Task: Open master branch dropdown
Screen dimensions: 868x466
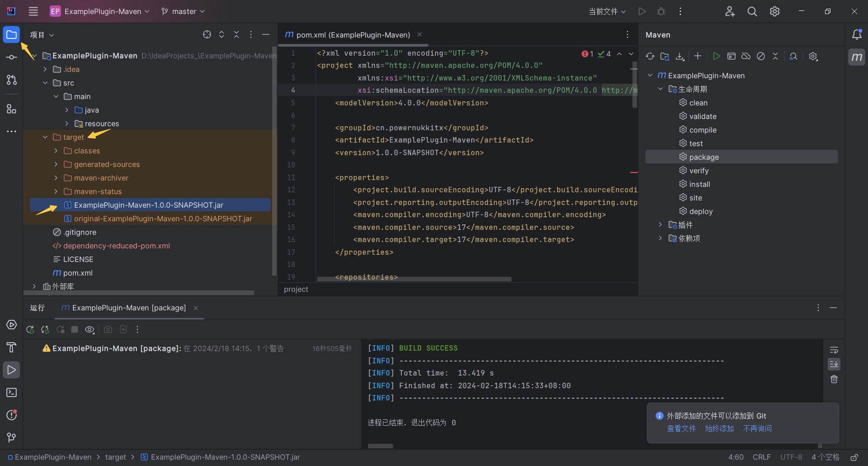Action: tap(183, 11)
